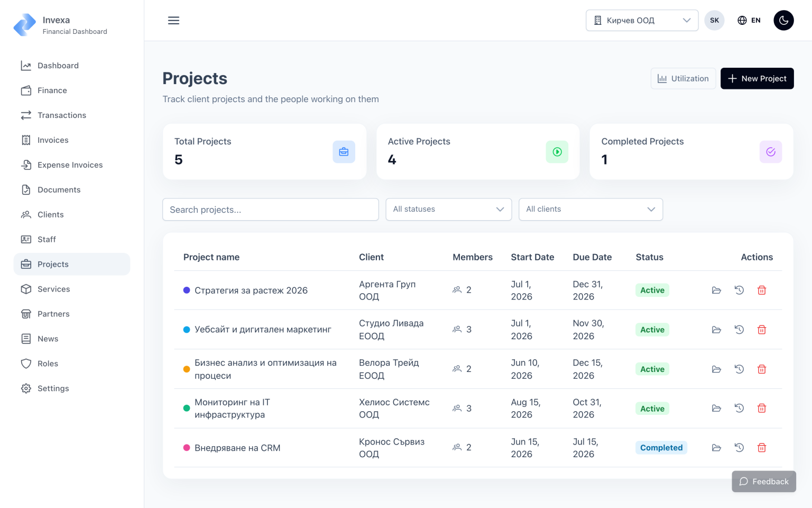Click the Active Projects play icon
Image resolution: width=812 pixels, height=508 pixels.
click(557, 152)
